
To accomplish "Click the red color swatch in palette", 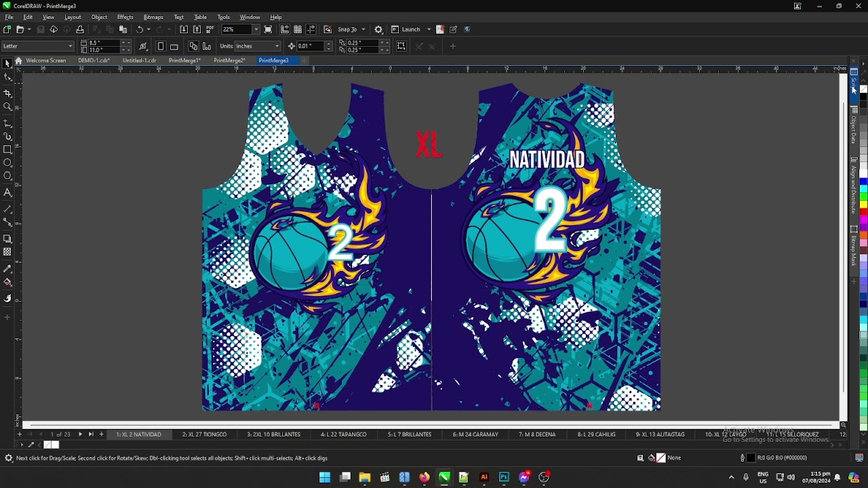I will 864,211.
